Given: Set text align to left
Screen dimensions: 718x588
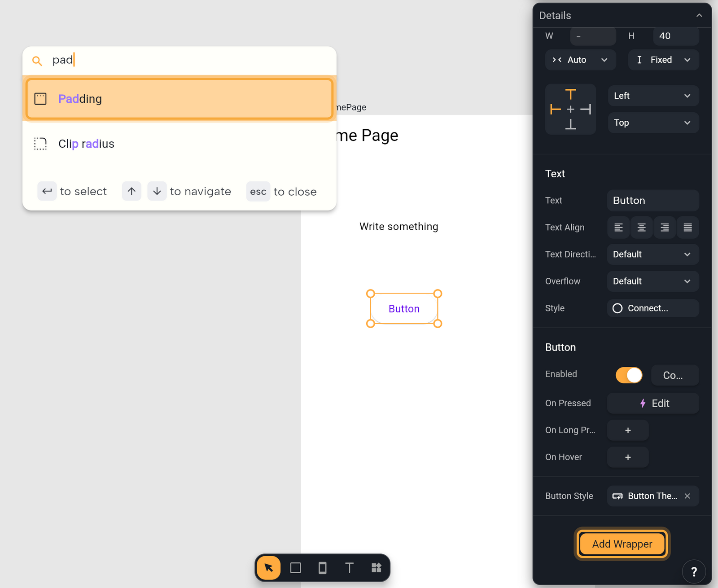Looking at the screenshot, I should point(618,228).
